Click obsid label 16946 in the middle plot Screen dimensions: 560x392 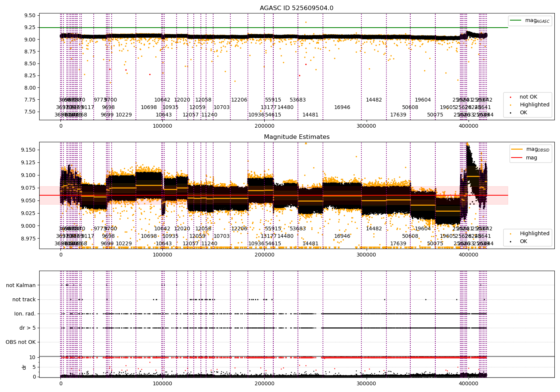(342, 236)
